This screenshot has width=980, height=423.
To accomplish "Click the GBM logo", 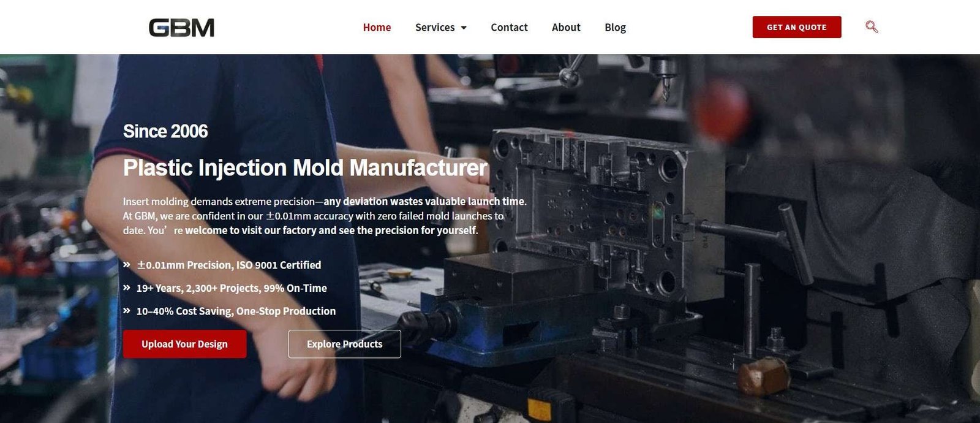I will click(x=181, y=28).
